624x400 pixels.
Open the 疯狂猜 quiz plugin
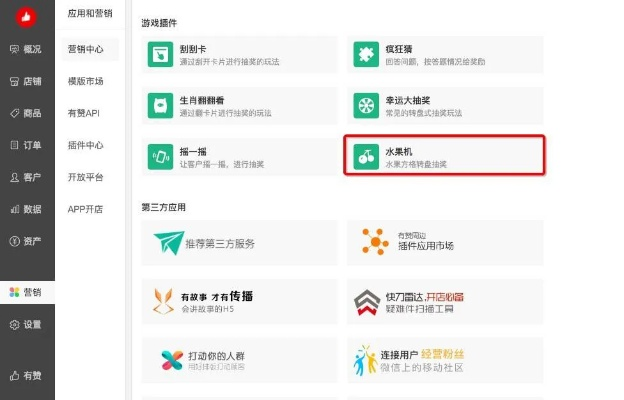445,55
